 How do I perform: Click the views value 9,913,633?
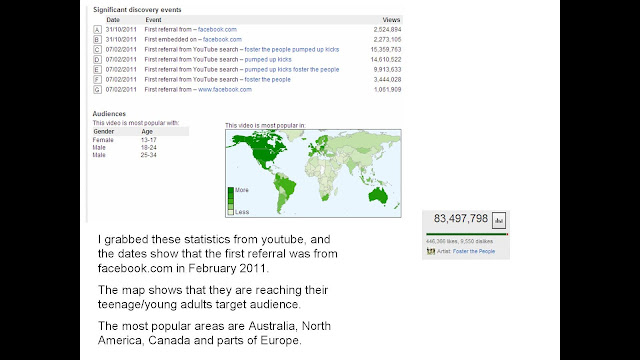coord(387,69)
